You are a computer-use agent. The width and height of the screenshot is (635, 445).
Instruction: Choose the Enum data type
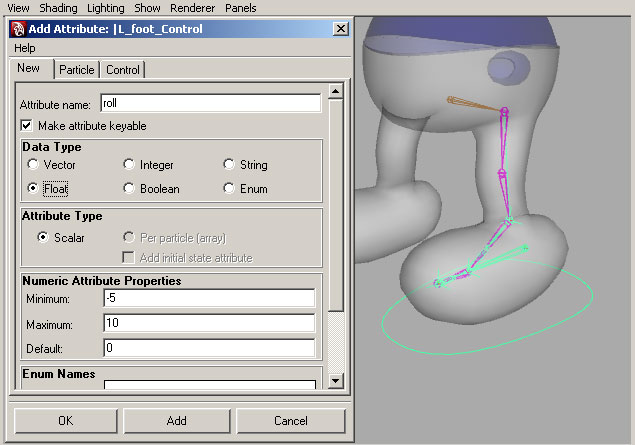click(x=230, y=188)
